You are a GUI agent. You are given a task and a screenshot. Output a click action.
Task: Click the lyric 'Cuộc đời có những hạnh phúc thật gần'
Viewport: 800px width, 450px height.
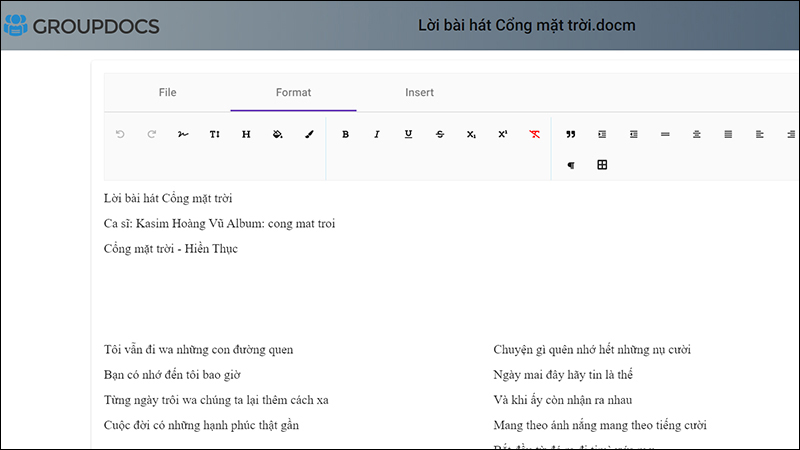(x=202, y=425)
